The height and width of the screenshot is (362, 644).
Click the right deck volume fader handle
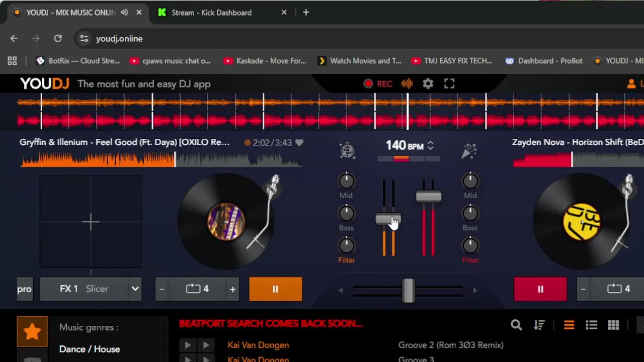[429, 197]
